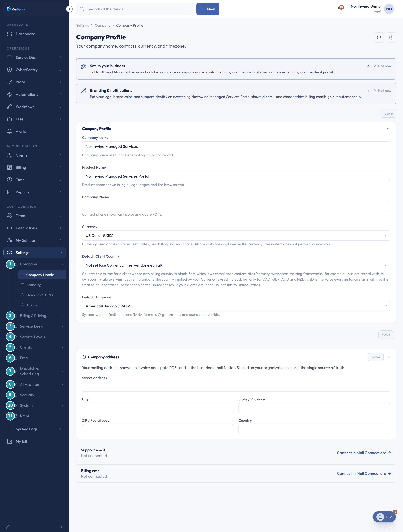Click the Company Name field
Viewport: 403px width, 532px height.
pos(236,146)
